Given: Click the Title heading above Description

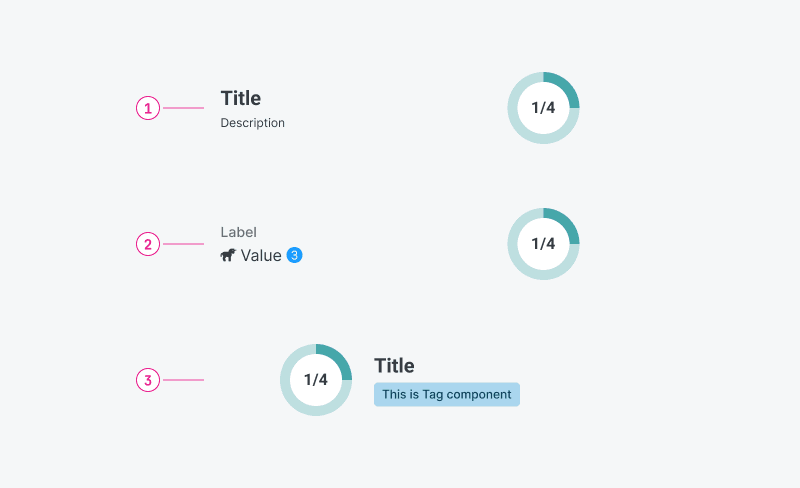Looking at the screenshot, I should point(241,98).
